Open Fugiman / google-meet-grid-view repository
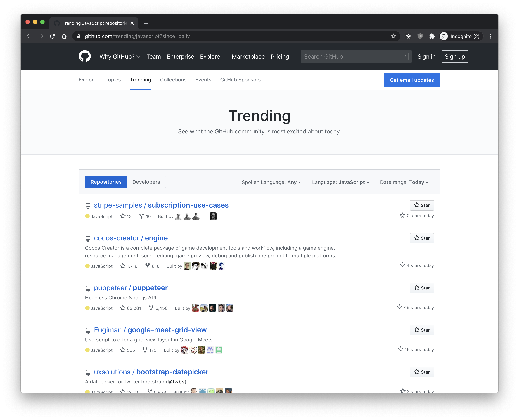This screenshot has width=519, height=420. click(x=150, y=330)
